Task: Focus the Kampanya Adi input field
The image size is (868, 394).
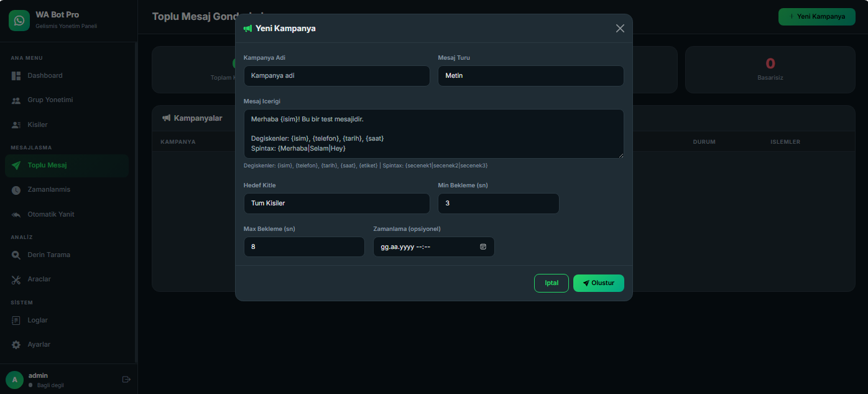Action: tap(336, 76)
